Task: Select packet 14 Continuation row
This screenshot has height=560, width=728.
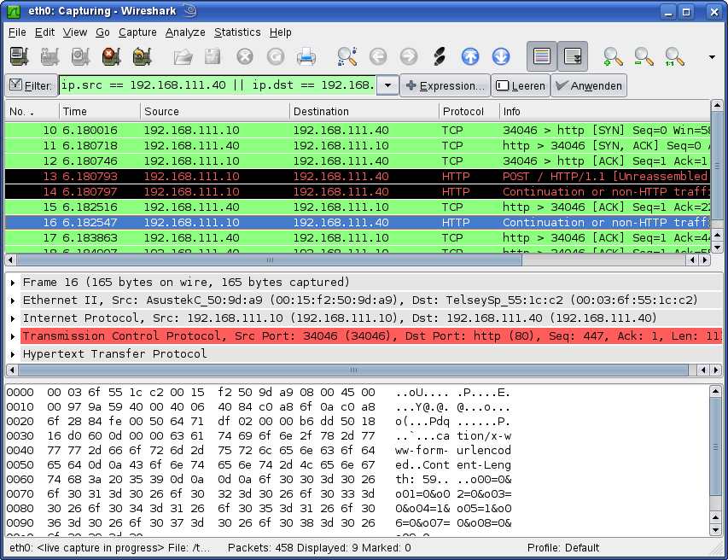Action: [358, 192]
